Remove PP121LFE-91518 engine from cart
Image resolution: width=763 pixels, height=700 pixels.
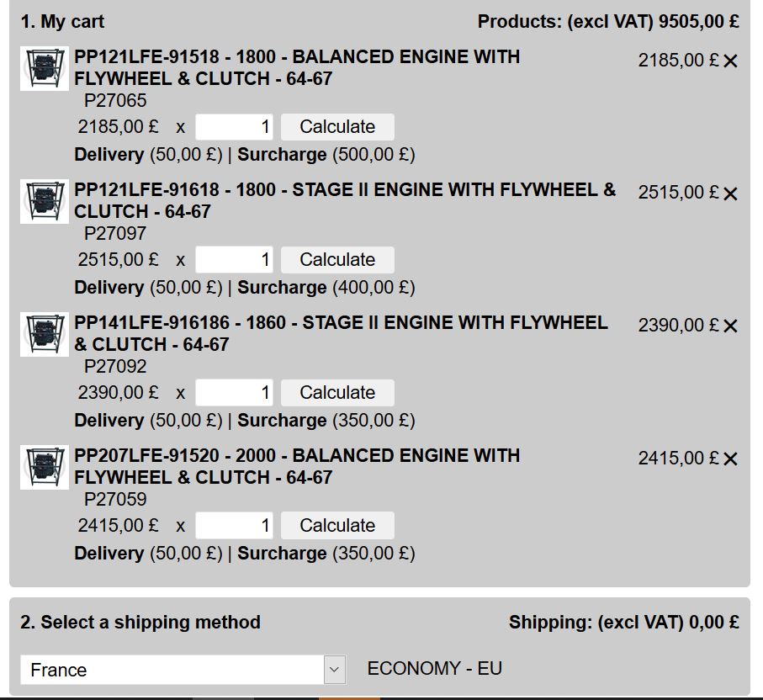(730, 61)
